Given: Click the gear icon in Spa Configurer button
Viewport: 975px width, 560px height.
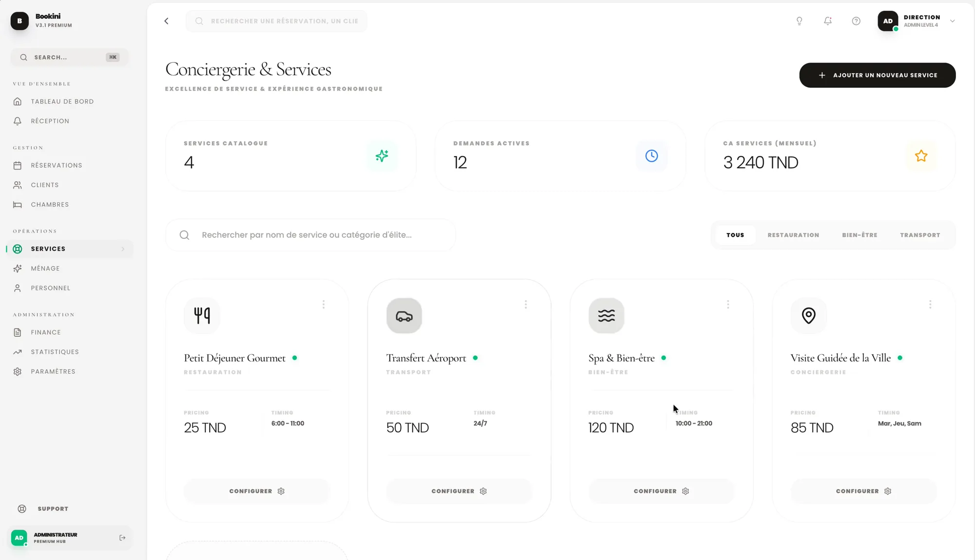Looking at the screenshot, I should pyautogui.click(x=685, y=491).
